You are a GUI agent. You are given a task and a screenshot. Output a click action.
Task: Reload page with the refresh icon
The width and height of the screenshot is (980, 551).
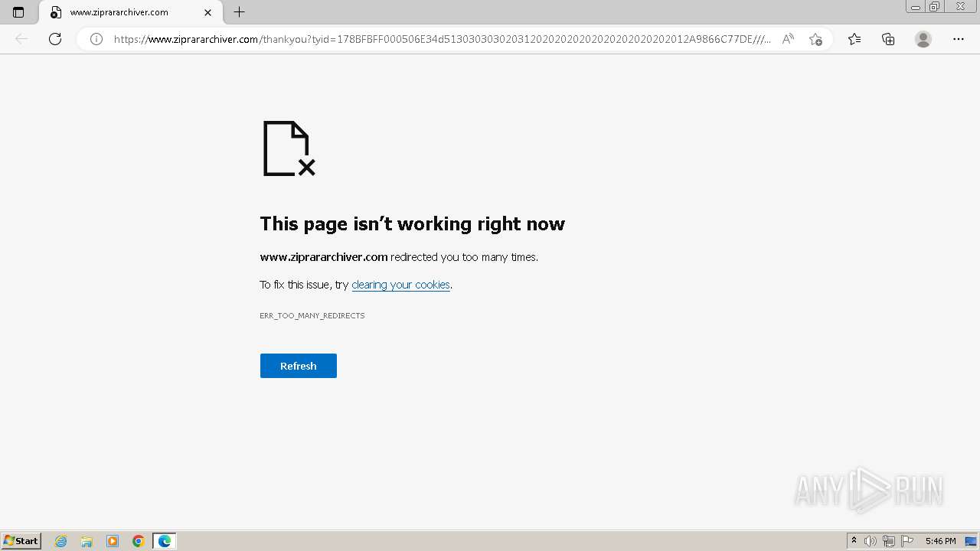click(x=55, y=39)
